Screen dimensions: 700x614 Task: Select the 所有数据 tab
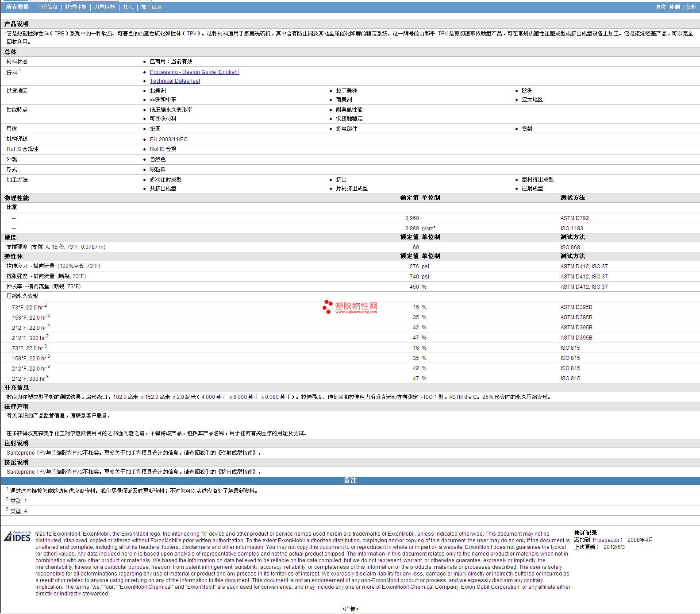(x=17, y=7)
